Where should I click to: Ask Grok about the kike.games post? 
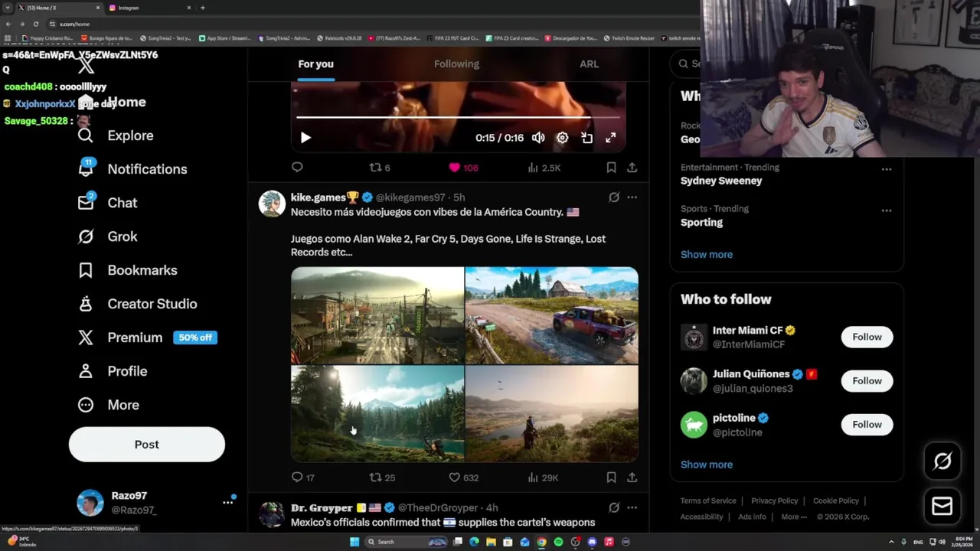click(x=614, y=197)
